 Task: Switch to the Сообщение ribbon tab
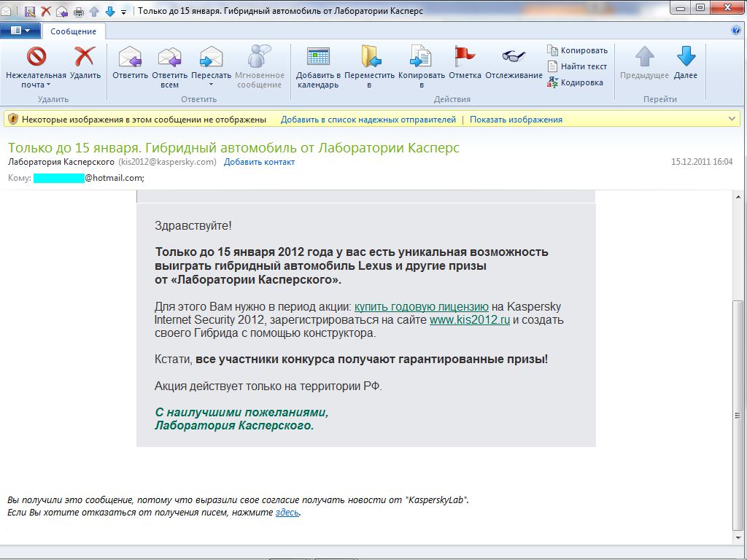point(74,31)
